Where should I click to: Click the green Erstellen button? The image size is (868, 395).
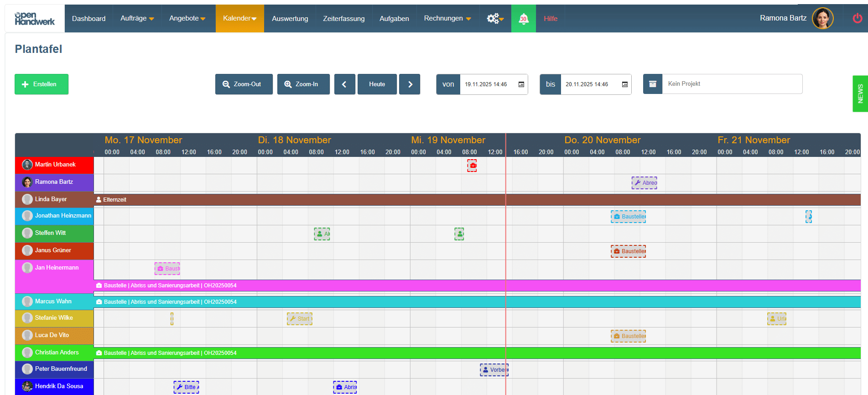pyautogui.click(x=42, y=84)
